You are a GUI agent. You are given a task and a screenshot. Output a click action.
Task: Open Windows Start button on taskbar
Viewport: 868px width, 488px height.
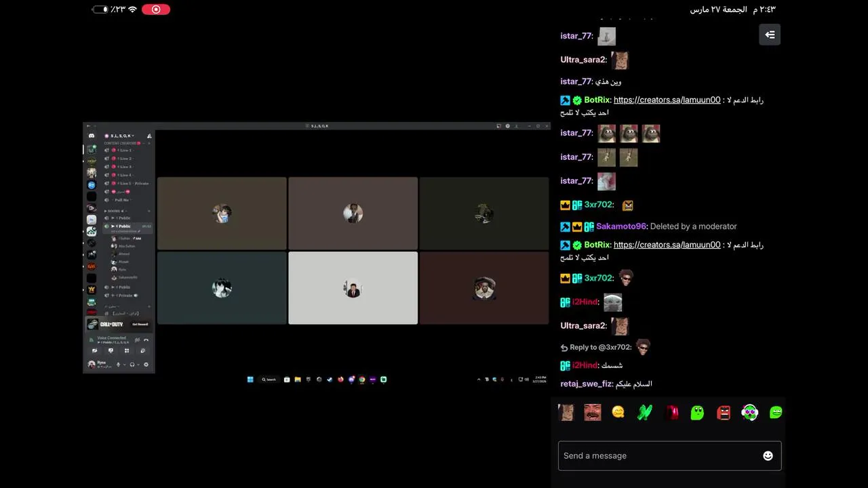point(250,380)
